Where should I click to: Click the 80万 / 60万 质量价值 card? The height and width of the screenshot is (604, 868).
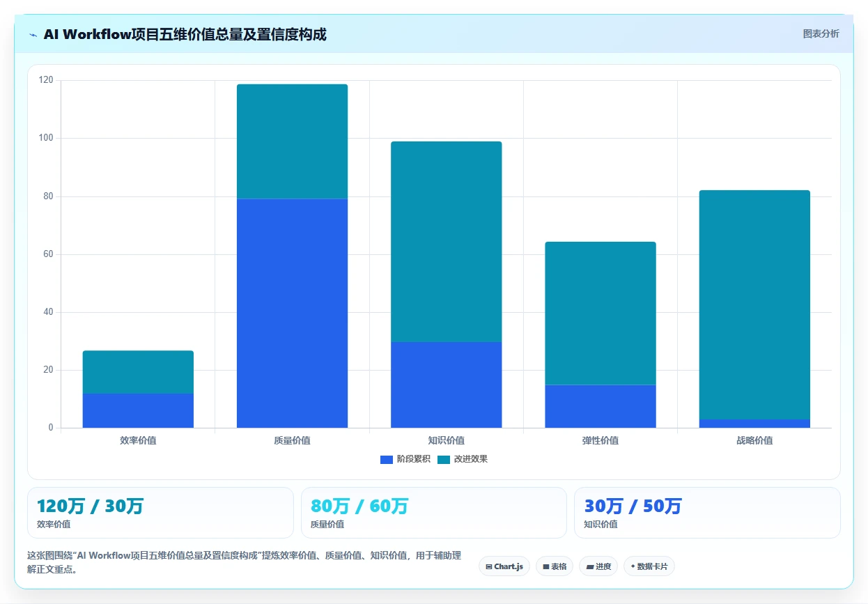tap(434, 513)
